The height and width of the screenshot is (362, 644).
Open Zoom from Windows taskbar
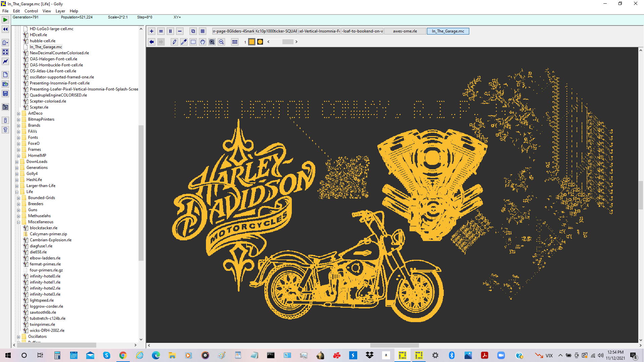click(x=501, y=355)
